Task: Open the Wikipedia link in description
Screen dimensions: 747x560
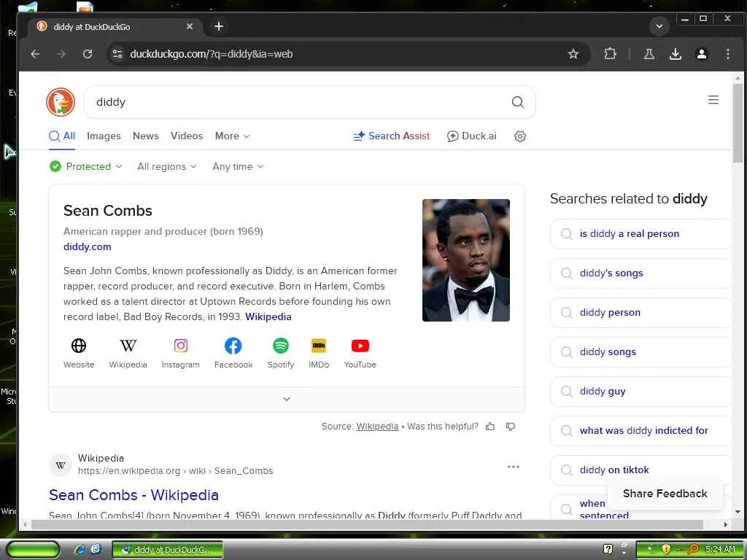Action: (x=268, y=316)
